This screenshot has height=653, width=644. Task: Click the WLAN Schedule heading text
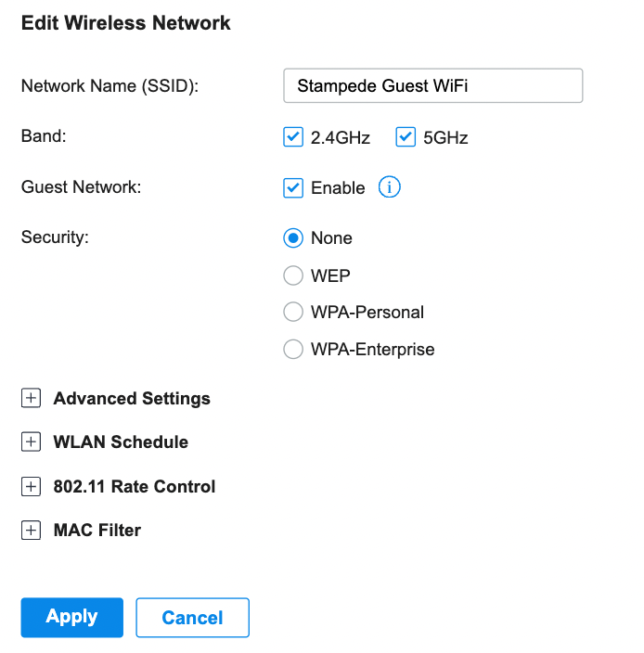click(121, 442)
